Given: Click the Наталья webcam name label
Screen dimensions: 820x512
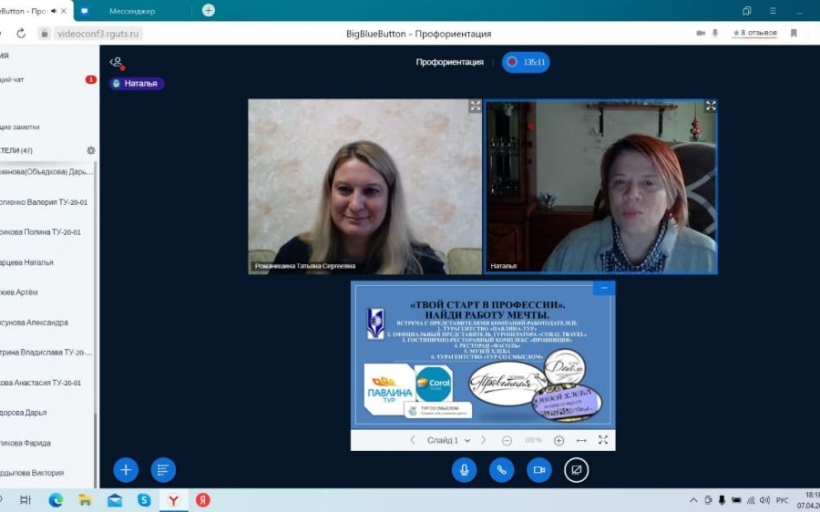Looking at the screenshot, I should pyautogui.click(x=503, y=266).
